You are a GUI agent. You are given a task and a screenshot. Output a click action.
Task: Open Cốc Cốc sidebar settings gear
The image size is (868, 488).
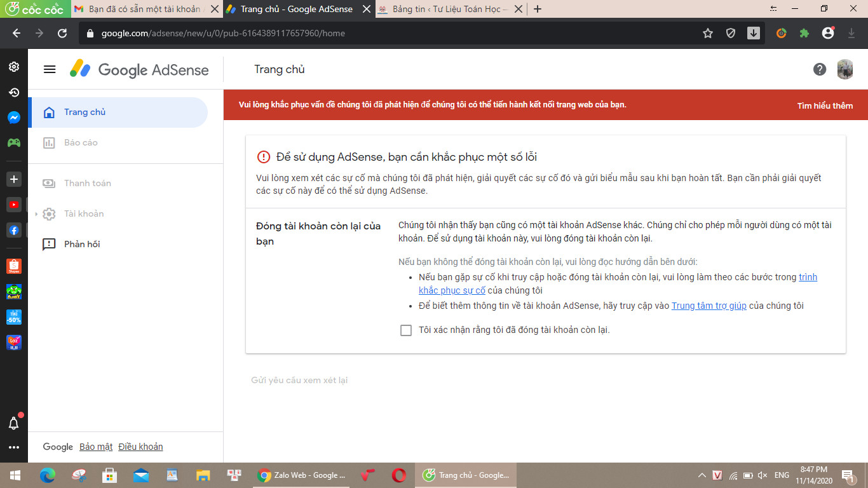14,67
